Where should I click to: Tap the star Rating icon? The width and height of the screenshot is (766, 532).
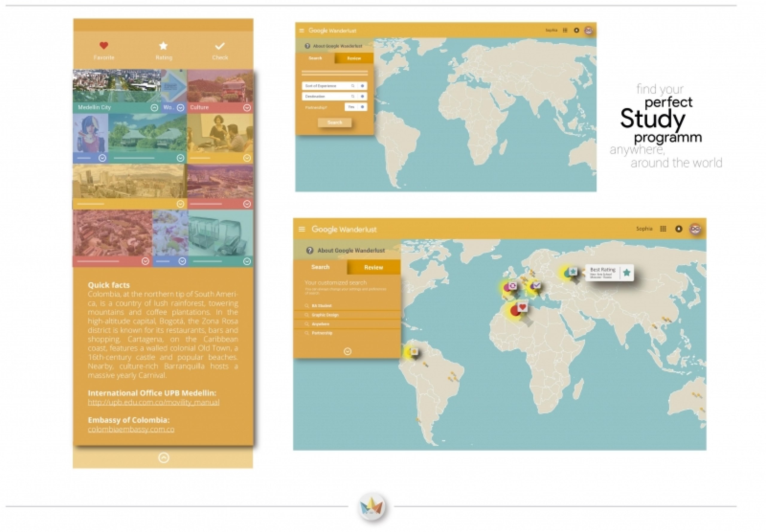point(163,45)
